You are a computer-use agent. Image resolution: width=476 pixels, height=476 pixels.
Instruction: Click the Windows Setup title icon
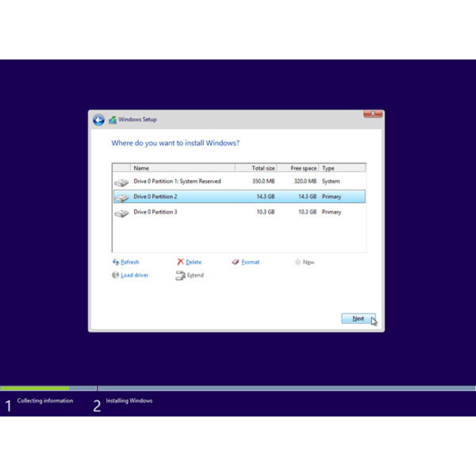113,120
